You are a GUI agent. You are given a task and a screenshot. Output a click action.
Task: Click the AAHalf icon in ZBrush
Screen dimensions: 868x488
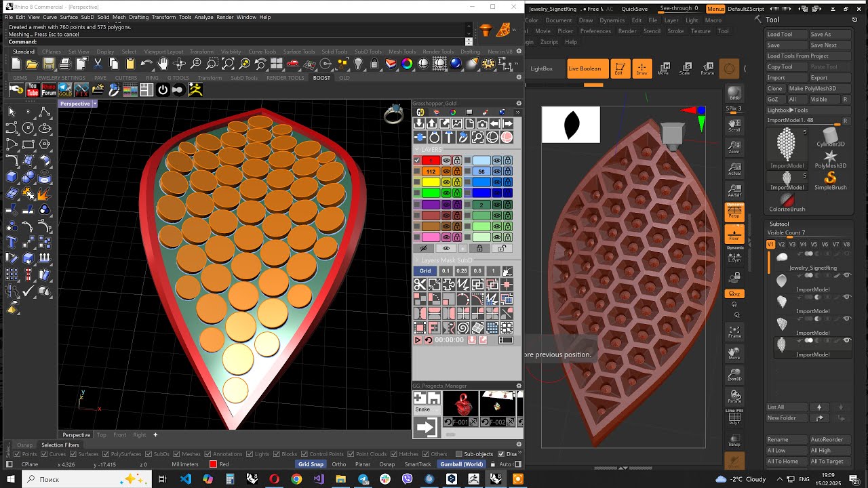734,189
